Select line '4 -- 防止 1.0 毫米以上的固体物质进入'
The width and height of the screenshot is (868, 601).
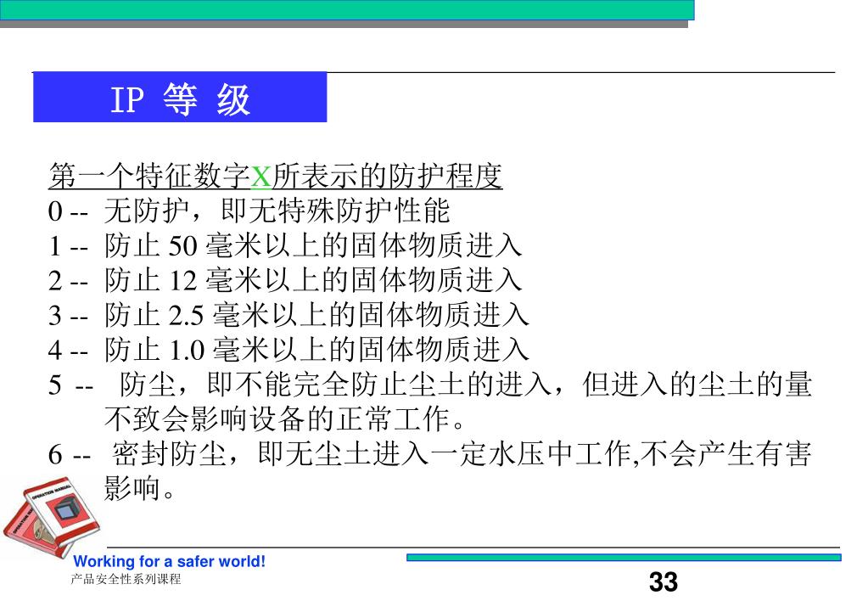click(x=288, y=350)
